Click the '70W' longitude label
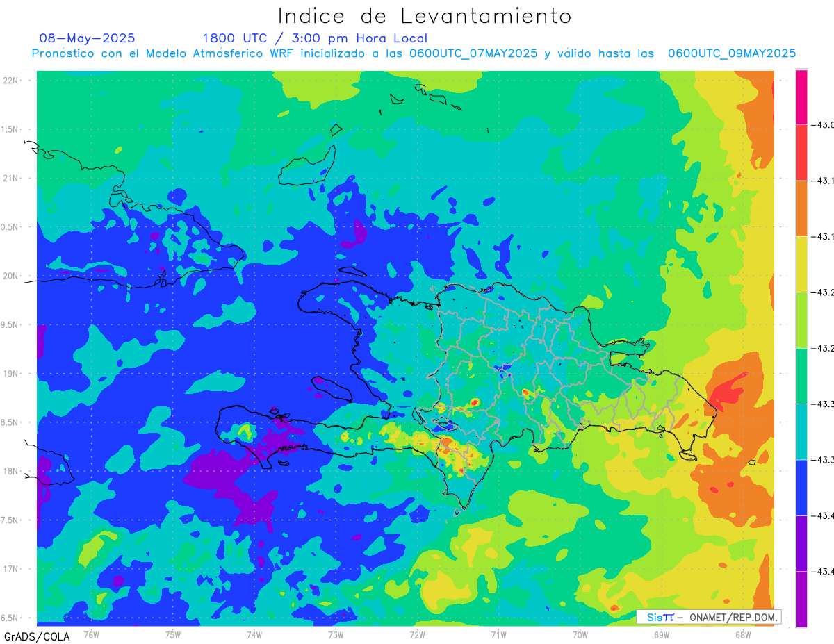 (x=580, y=634)
